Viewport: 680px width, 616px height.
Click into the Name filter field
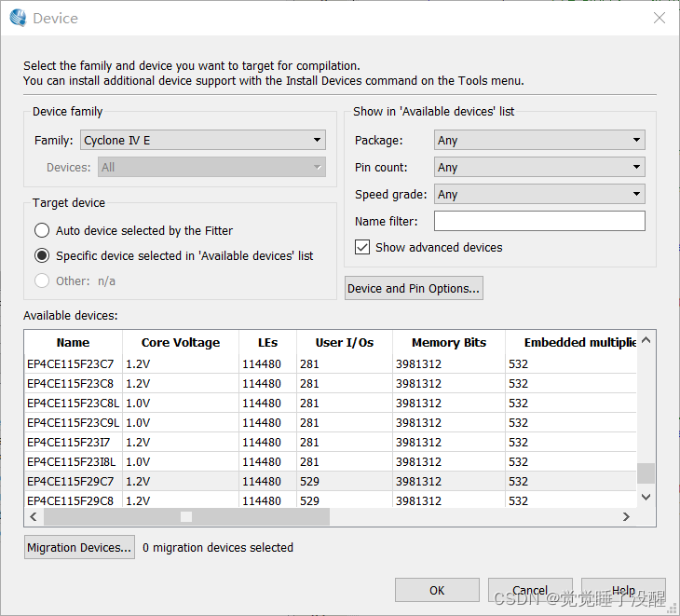539,221
